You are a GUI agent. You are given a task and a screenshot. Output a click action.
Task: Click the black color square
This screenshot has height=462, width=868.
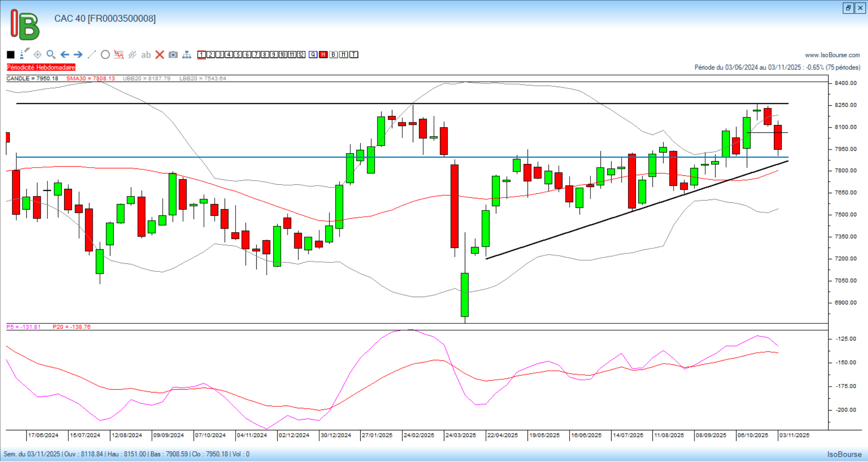(x=11, y=55)
